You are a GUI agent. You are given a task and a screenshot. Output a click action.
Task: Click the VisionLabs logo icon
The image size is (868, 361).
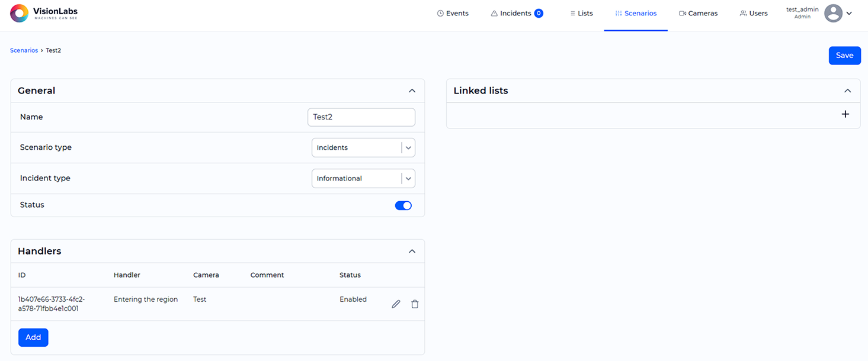coord(19,13)
